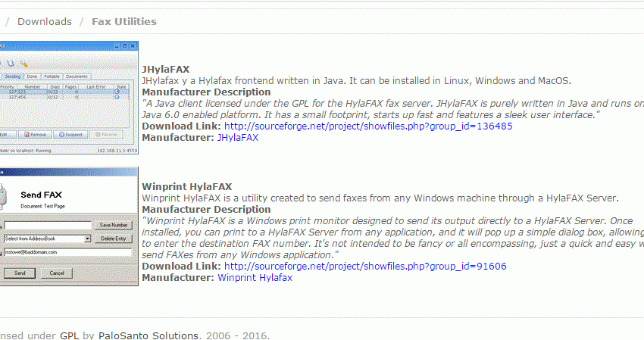Screen dimensions: 644x340
Task: Go to Downloads in the breadcrumb
Action: click(x=45, y=22)
